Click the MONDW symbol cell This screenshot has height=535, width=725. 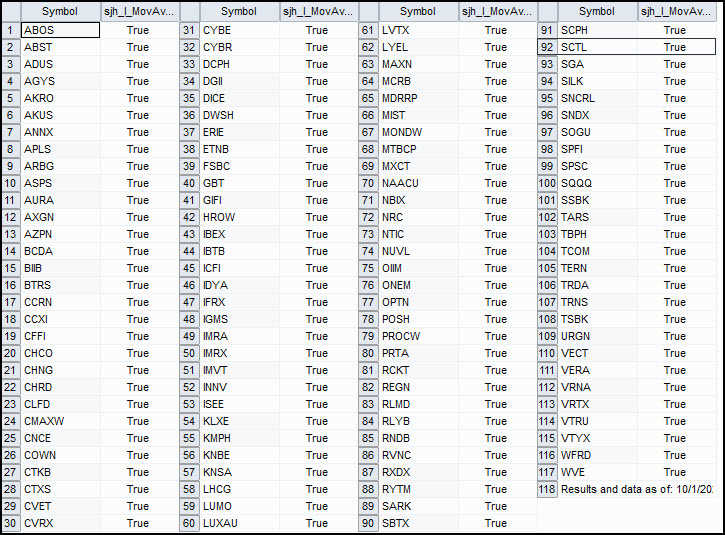tap(418, 132)
